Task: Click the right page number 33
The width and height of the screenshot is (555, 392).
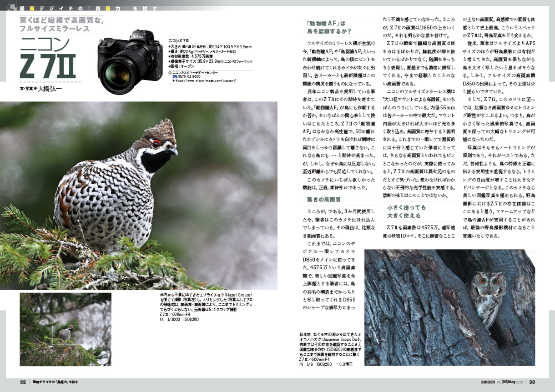Action: [x=532, y=382]
